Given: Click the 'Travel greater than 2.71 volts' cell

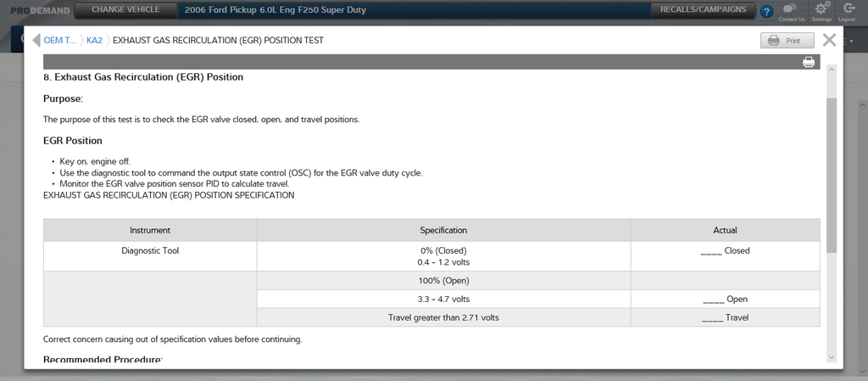Looking at the screenshot, I should [443, 317].
